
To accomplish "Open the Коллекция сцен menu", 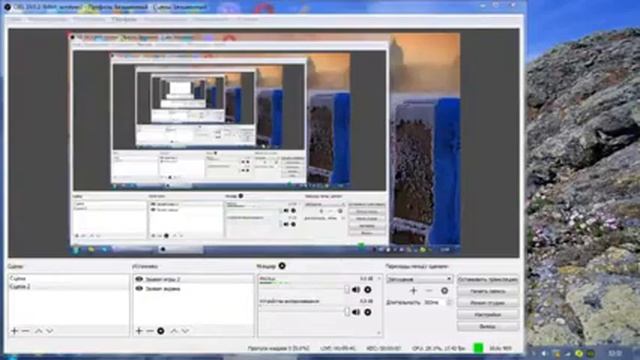I will click(x=165, y=19).
